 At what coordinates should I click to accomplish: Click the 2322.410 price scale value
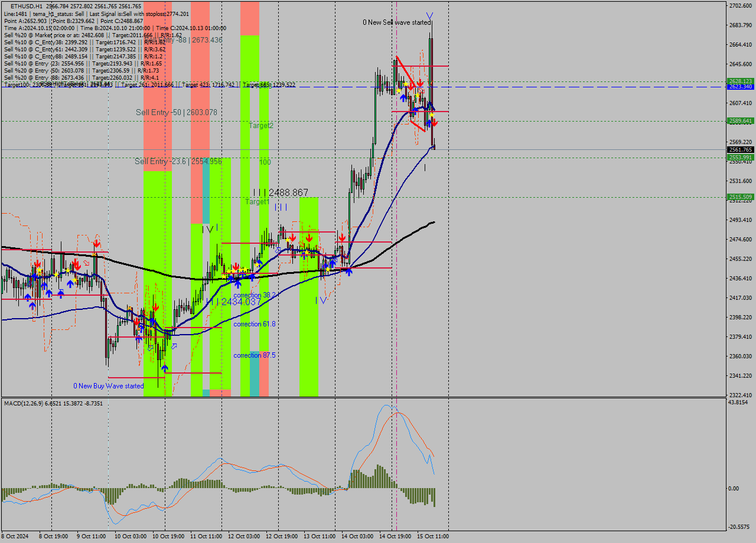tap(741, 395)
